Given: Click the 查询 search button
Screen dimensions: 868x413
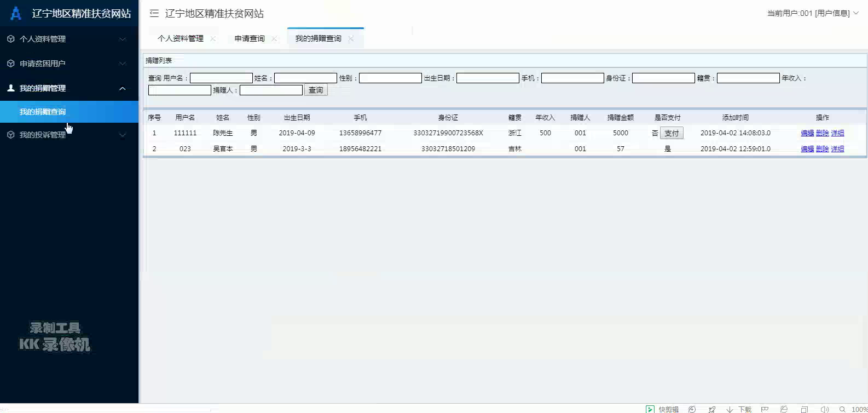Looking at the screenshot, I should (x=316, y=90).
